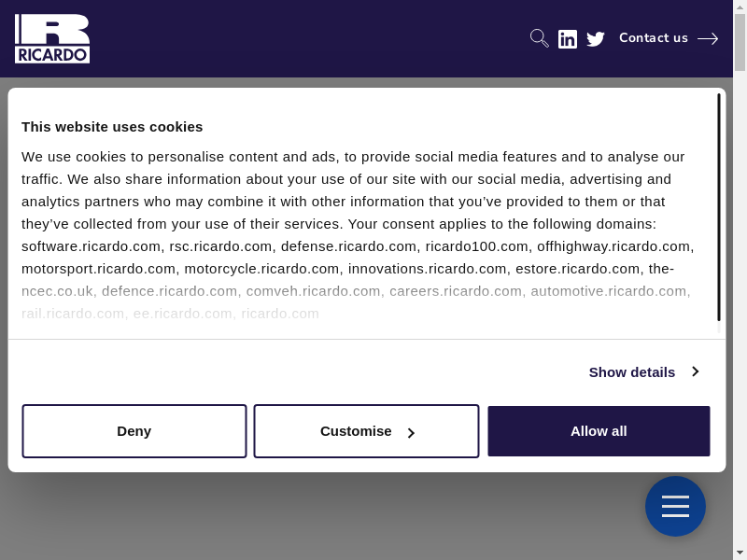Open the LinkedIn social icon
This screenshot has width=747, height=560.
(x=568, y=38)
